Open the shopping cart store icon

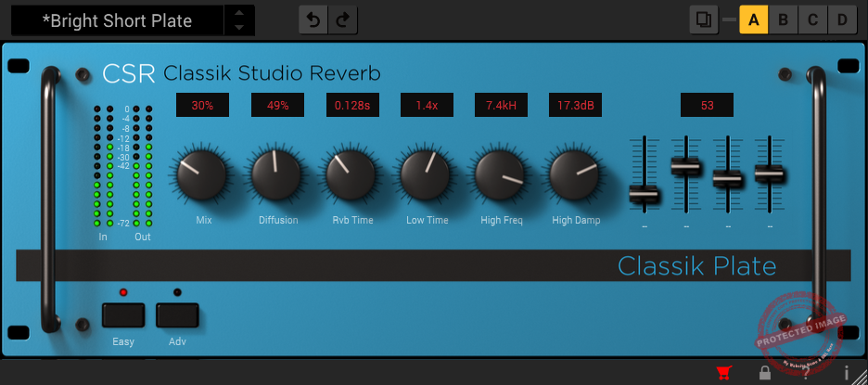coord(723,372)
